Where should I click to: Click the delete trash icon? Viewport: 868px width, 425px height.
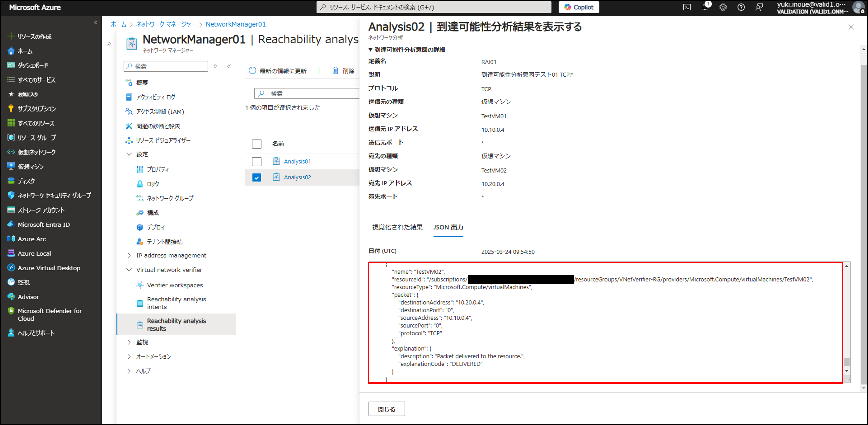coord(335,71)
